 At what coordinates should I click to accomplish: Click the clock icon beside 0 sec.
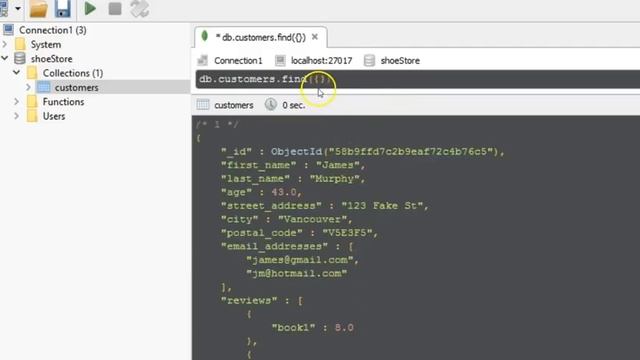pos(271,104)
